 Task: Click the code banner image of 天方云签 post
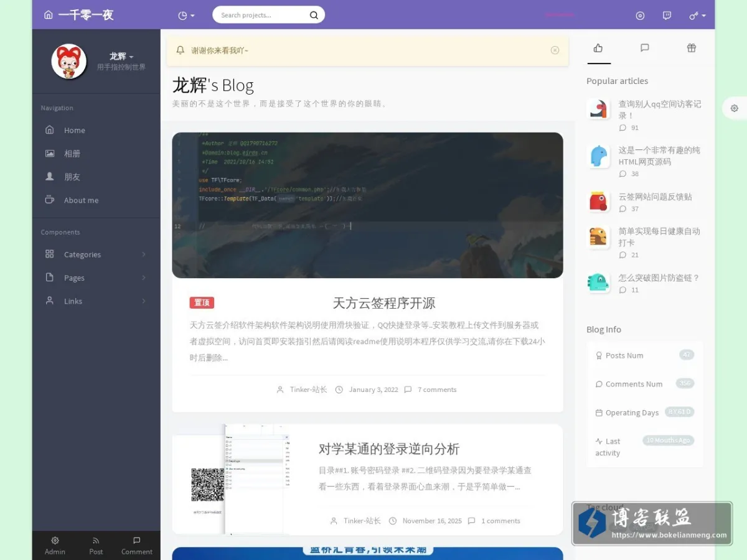[x=367, y=205]
